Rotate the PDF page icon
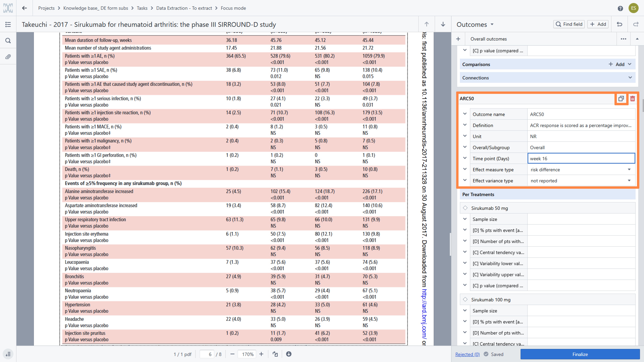This screenshot has height=362, width=644. point(275,354)
